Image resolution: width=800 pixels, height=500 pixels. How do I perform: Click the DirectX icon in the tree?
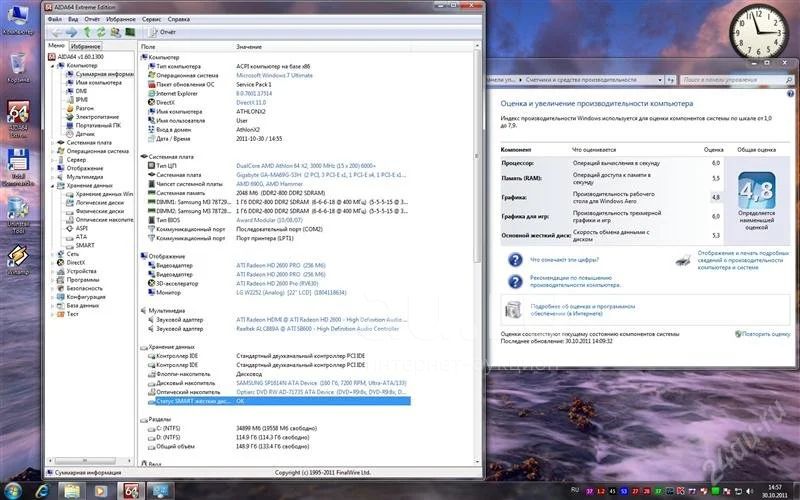[x=61, y=263]
